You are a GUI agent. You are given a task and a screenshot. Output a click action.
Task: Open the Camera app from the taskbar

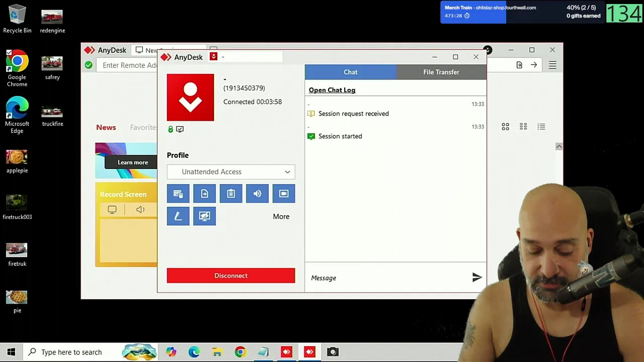(x=333, y=352)
